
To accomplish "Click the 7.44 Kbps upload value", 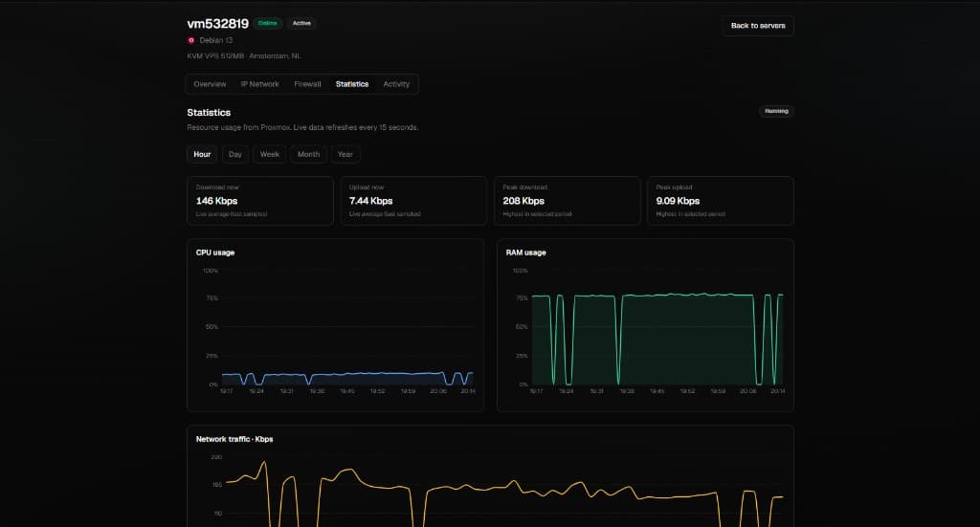I will coord(370,201).
